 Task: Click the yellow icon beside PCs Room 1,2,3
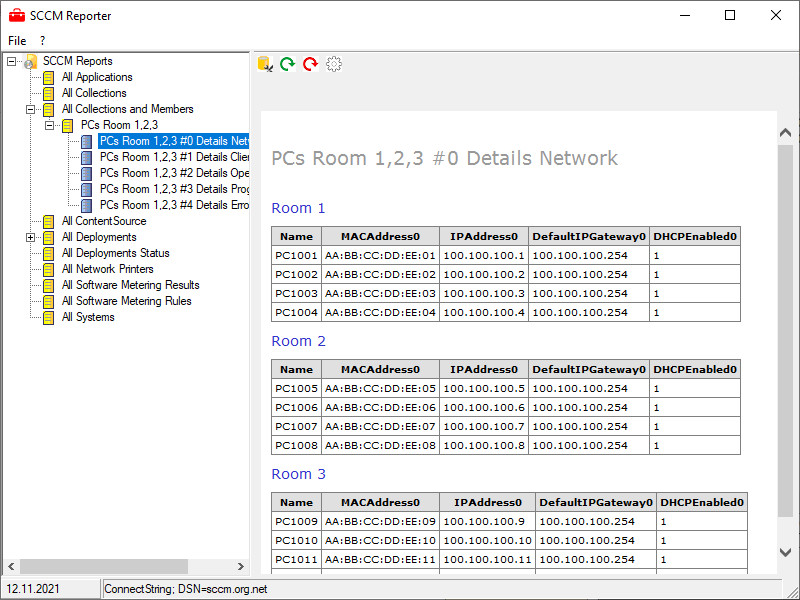67,126
